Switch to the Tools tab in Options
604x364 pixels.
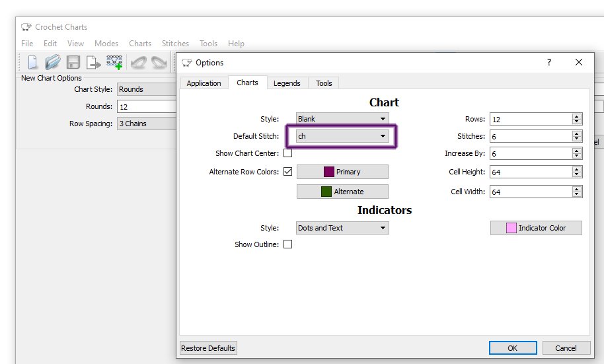pos(324,83)
